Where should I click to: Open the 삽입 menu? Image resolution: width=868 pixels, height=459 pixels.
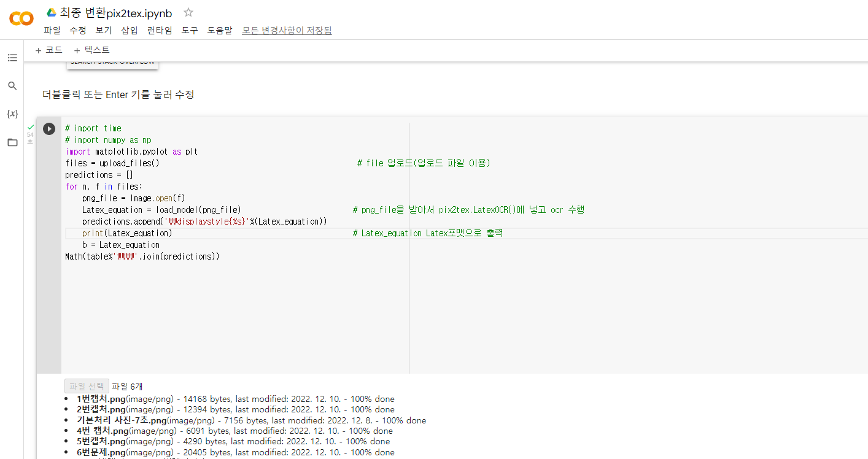click(130, 30)
